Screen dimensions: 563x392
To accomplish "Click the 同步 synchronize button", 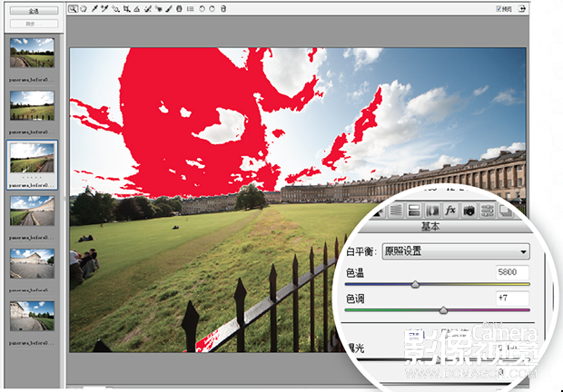I will [x=35, y=24].
